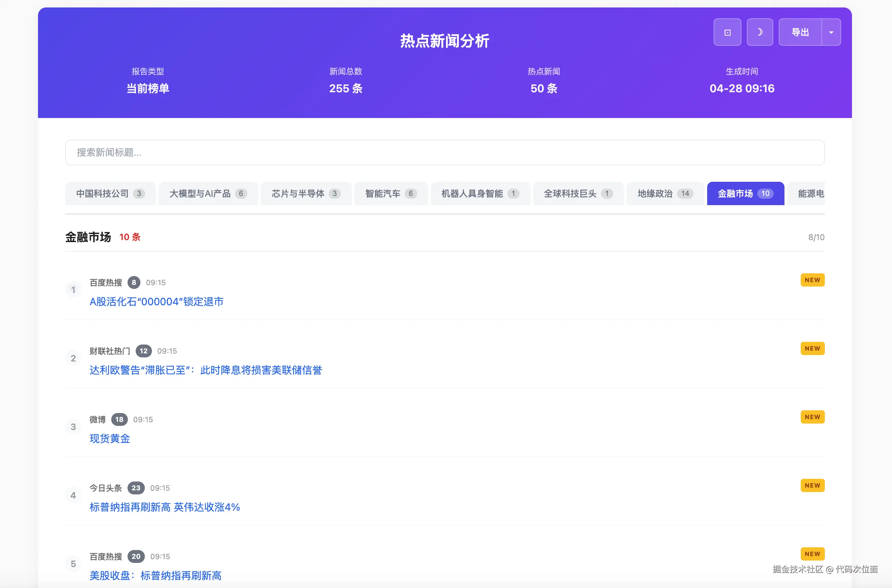Click the 搜索新闻标题 search field
Image resolution: width=892 pixels, height=588 pixels.
[445, 153]
